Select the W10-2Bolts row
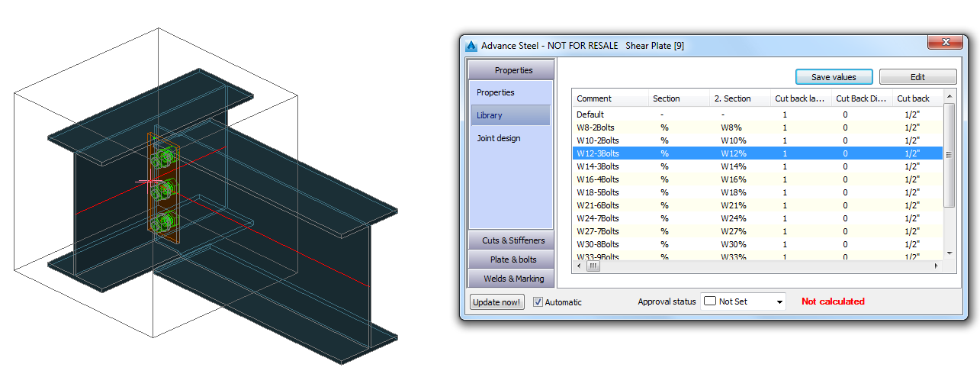The image size is (980, 374). tap(758, 140)
